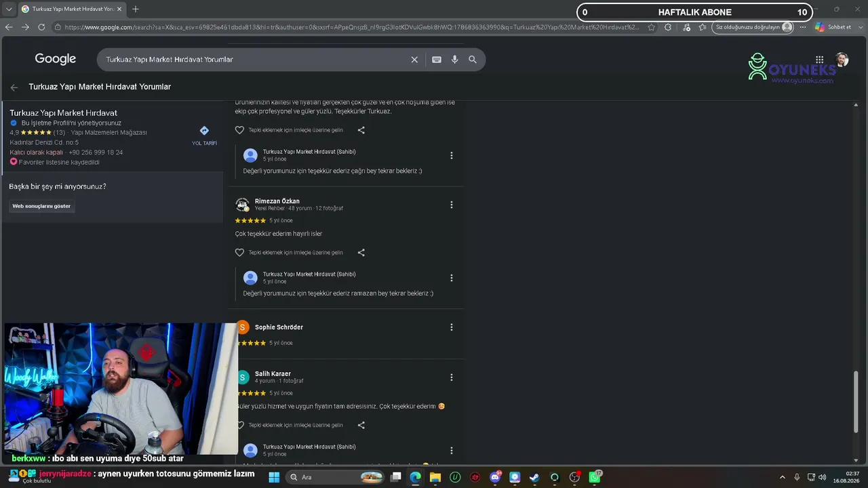Go back from Turkuaz reviews panel
This screenshot has width=868, height=488.
pyautogui.click(x=14, y=87)
